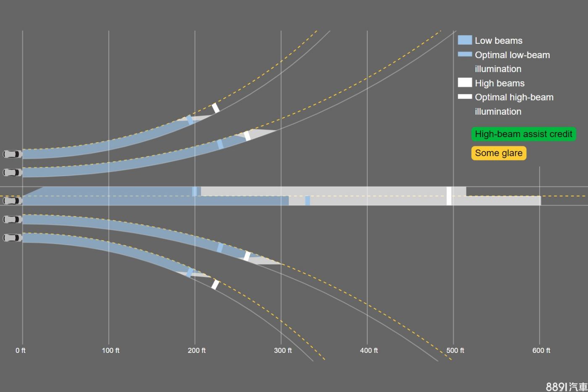Click the bottommost car icon

tap(12, 238)
